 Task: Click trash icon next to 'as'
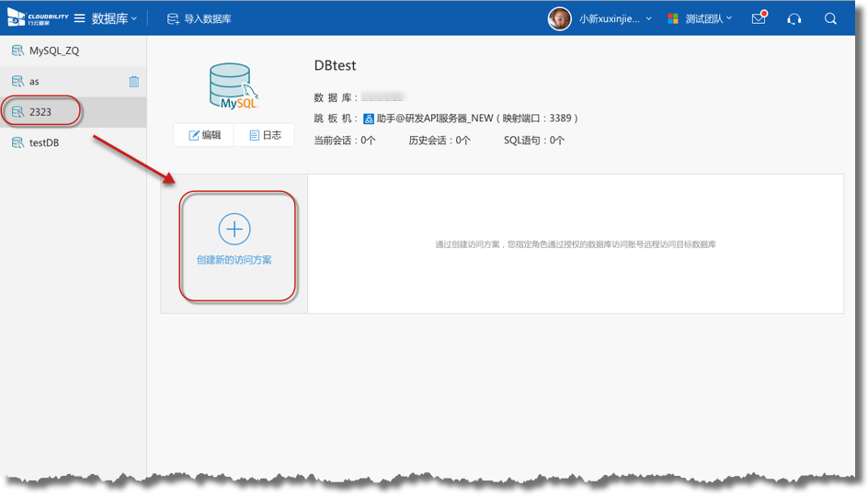[x=134, y=81]
